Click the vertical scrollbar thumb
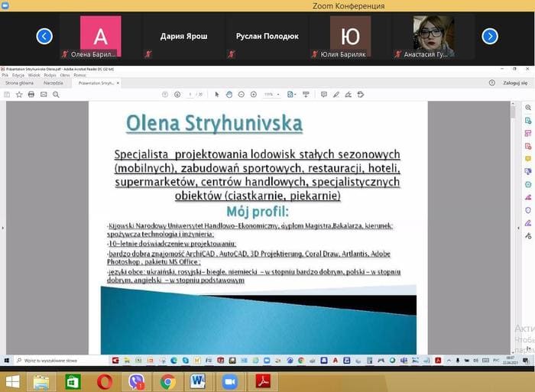 click(513, 112)
